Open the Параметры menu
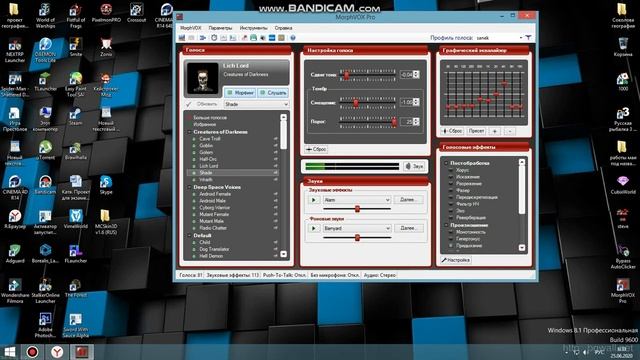 point(220,28)
